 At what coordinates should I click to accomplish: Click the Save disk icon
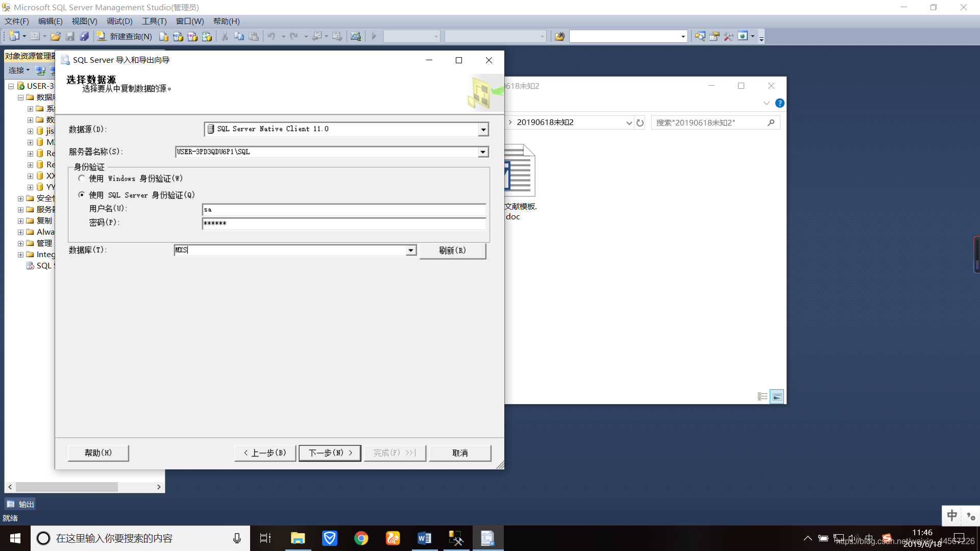click(x=70, y=36)
